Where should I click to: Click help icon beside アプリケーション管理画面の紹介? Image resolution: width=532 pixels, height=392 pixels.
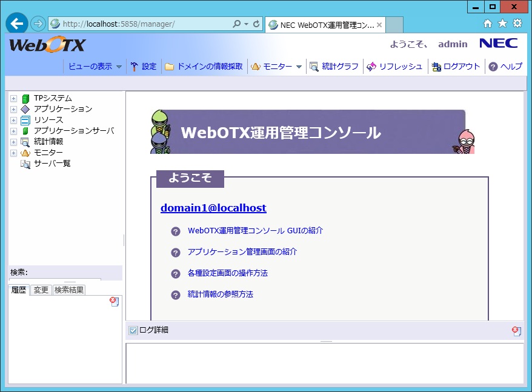[x=175, y=253]
